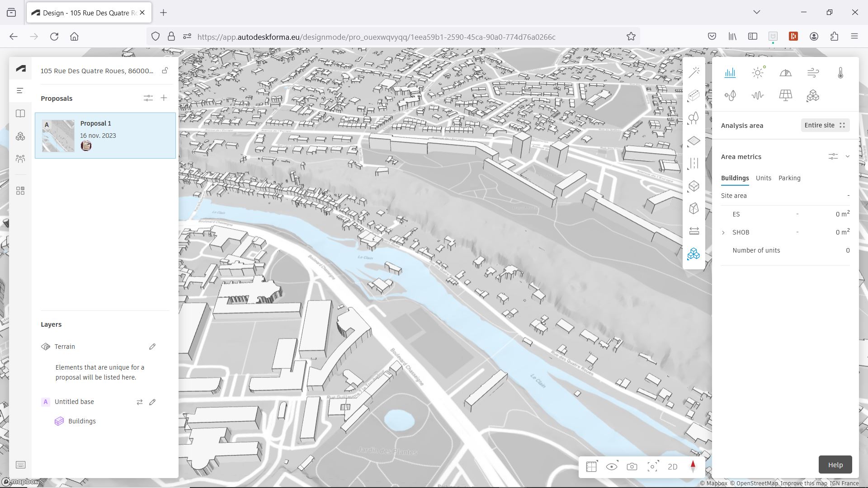Collapse the Area metrics section chevron
The image size is (868, 488).
click(x=848, y=157)
